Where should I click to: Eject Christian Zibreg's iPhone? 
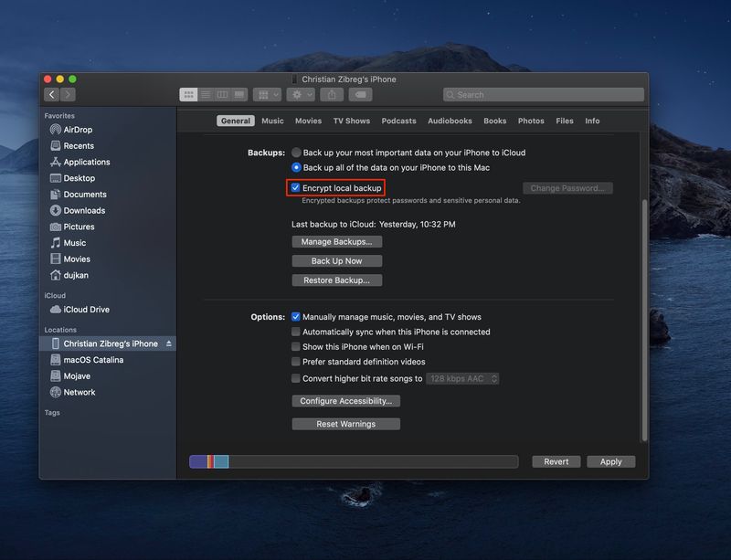(x=169, y=343)
